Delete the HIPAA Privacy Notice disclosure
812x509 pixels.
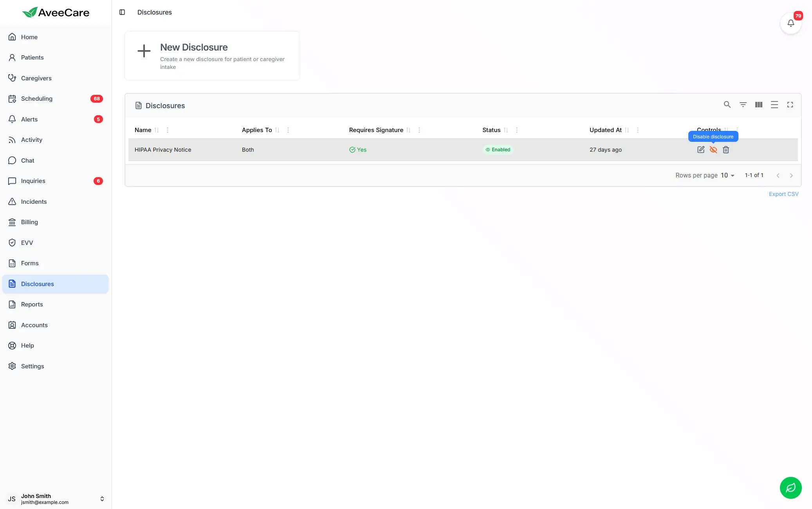coord(725,150)
